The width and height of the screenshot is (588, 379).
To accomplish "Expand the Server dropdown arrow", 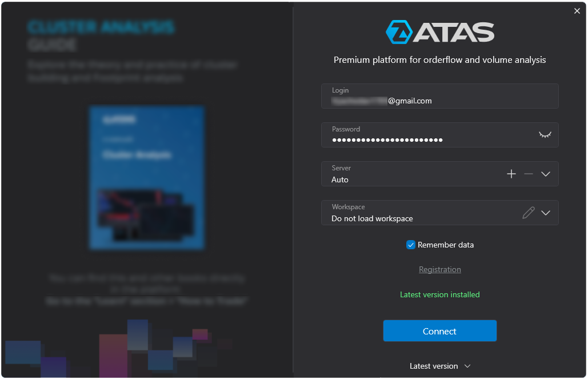I will [x=546, y=174].
